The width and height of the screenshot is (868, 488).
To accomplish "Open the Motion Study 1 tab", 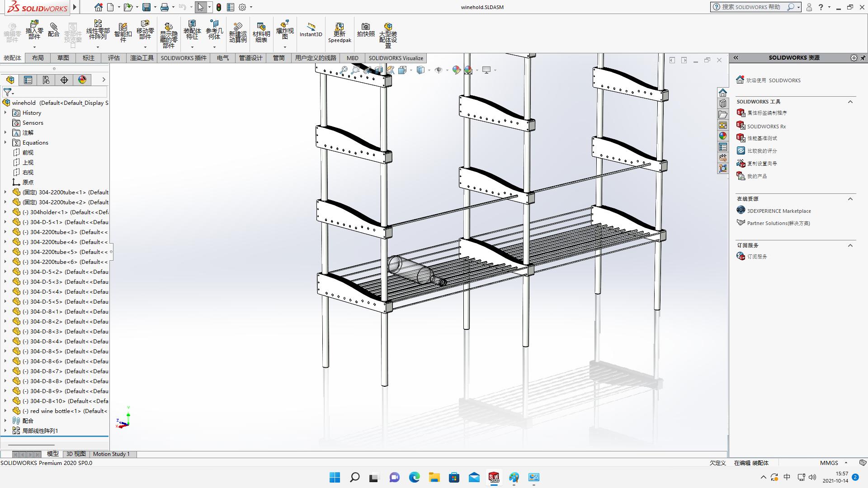I will (111, 454).
